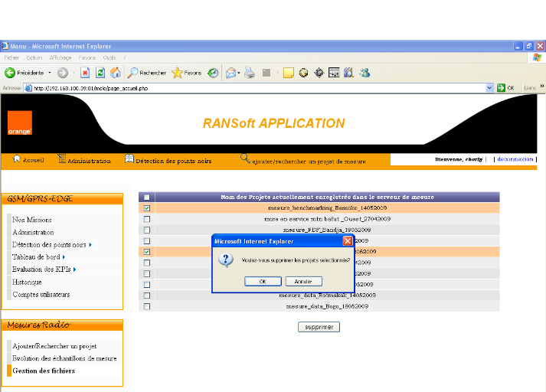Expand Détection des points noirs sidebar submenu

pos(90,245)
